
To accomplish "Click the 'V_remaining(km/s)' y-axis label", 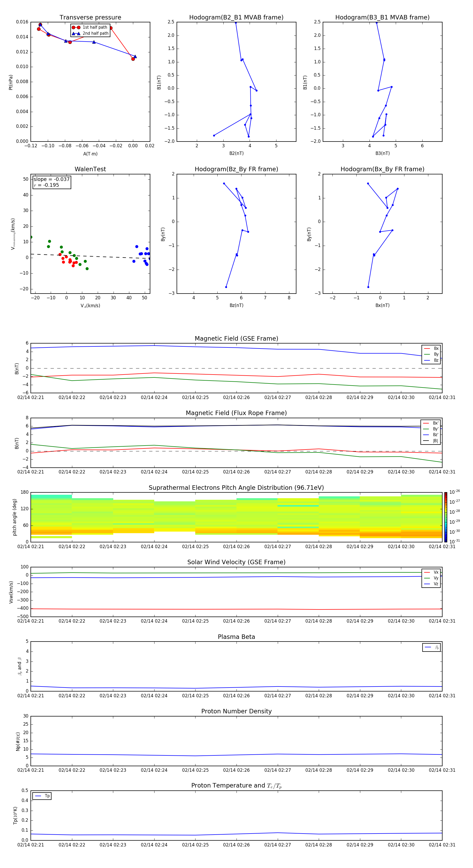I will click(13, 234).
